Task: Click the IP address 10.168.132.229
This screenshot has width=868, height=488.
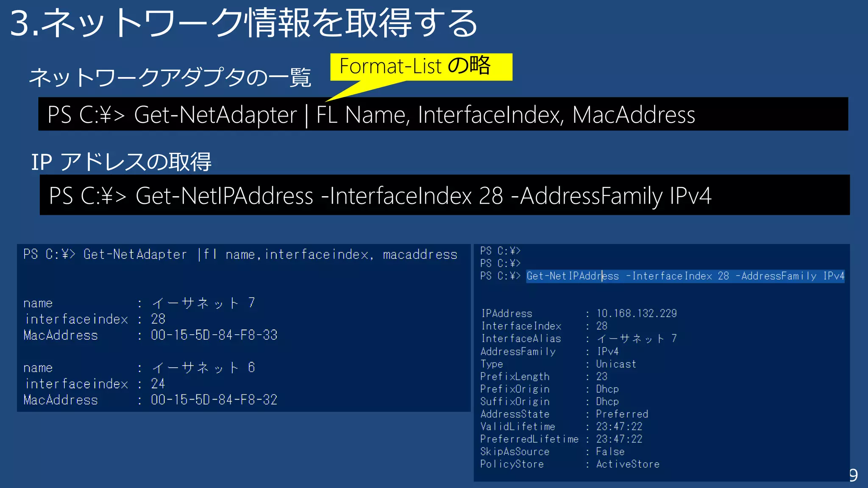Action: [x=636, y=313]
